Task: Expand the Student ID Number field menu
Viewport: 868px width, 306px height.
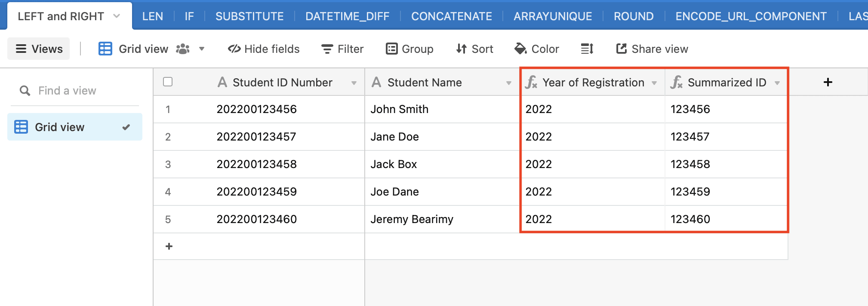Action: [x=354, y=83]
